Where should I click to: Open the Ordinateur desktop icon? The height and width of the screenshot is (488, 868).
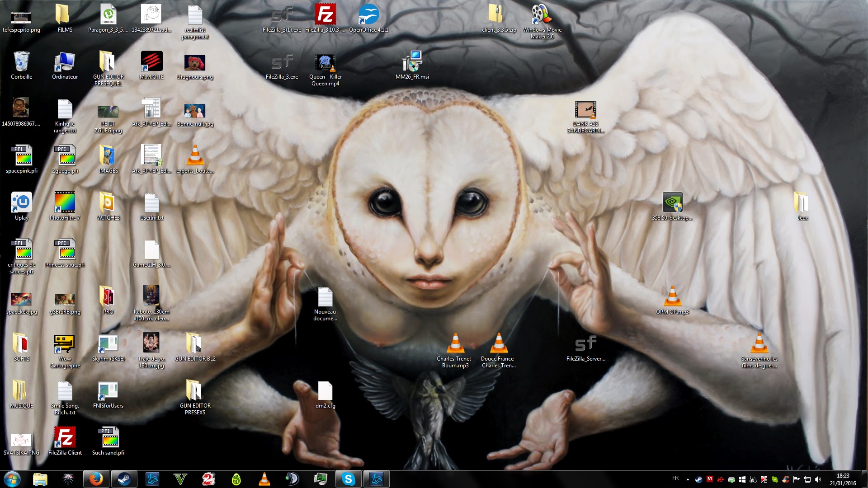[65, 66]
